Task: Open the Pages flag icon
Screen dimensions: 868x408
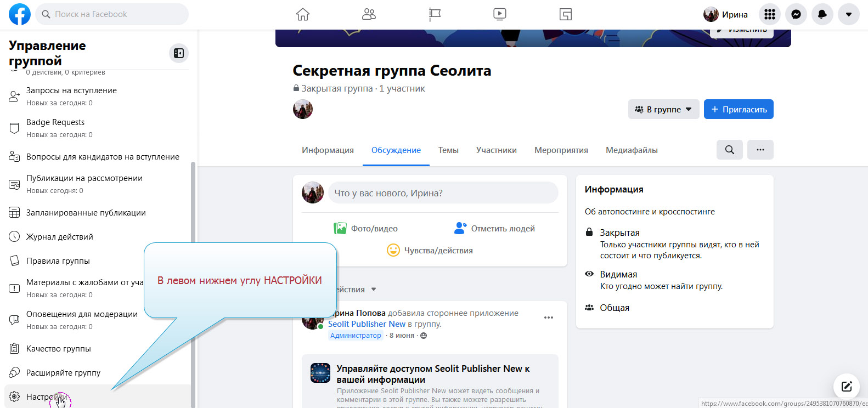Action: pos(435,14)
